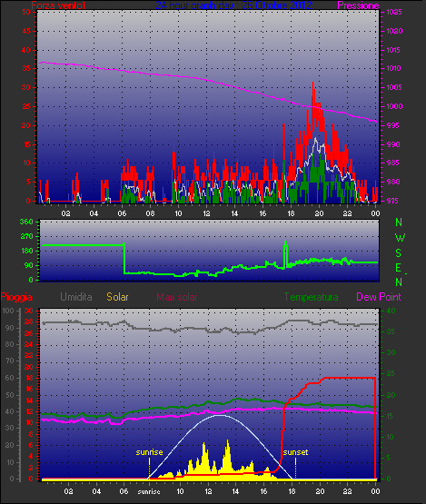This screenshot has height=504, width=426.
Task: Select the gray 'Umidita' legend label
Action: 76,297
